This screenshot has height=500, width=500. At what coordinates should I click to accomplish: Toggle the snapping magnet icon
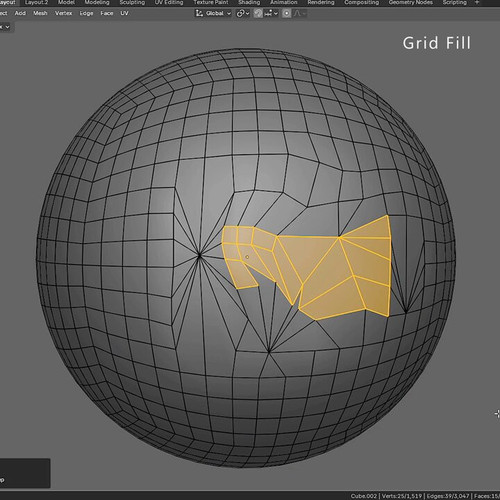click(x=258, y=13)
